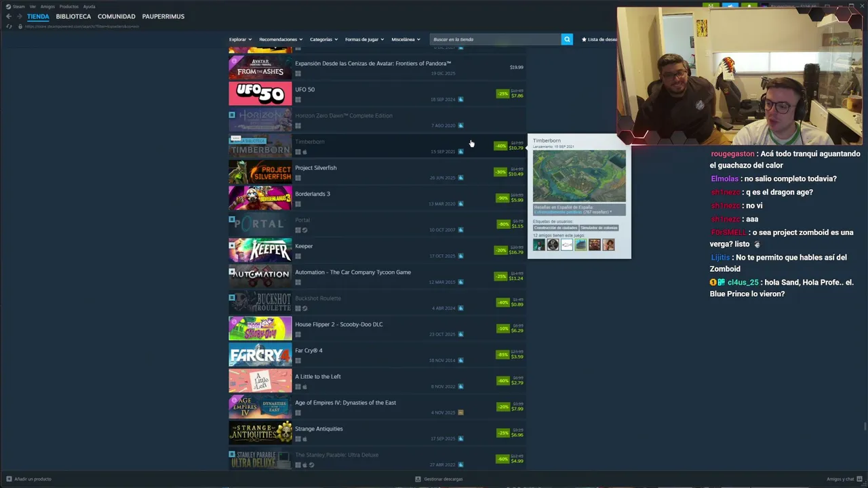Click the -90% discount badge for Borderlands 3
This screenshot has width=868, height=488.
pyautogui.click(x=502, y=198)
